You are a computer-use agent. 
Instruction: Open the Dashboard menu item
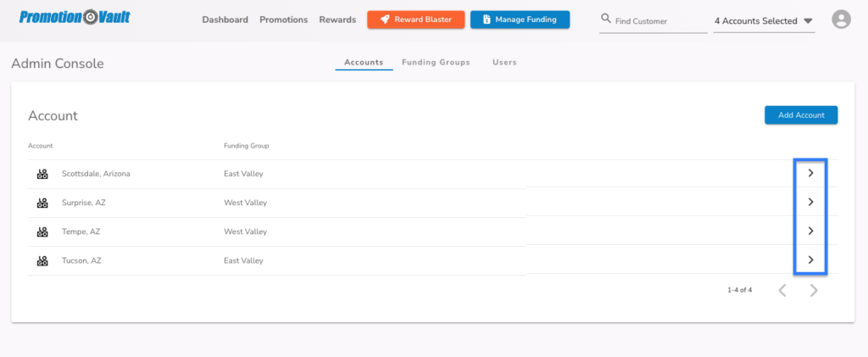click(x=225, y=20)
